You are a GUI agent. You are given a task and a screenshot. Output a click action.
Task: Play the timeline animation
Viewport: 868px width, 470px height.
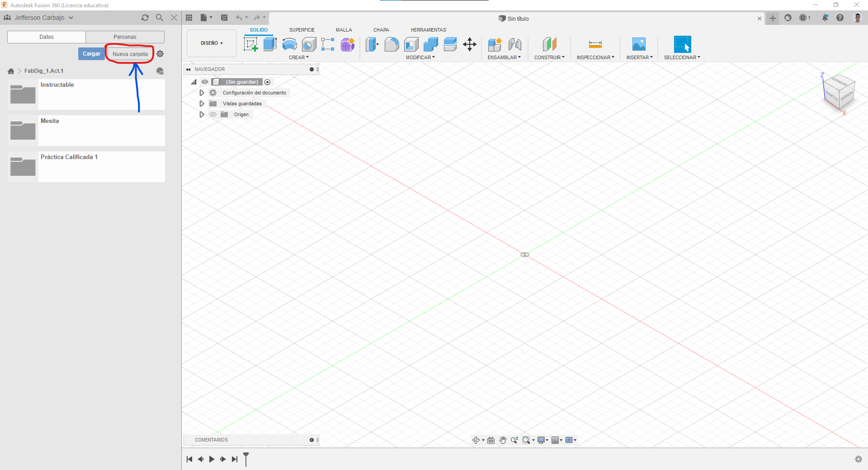[x=212, y=459]
